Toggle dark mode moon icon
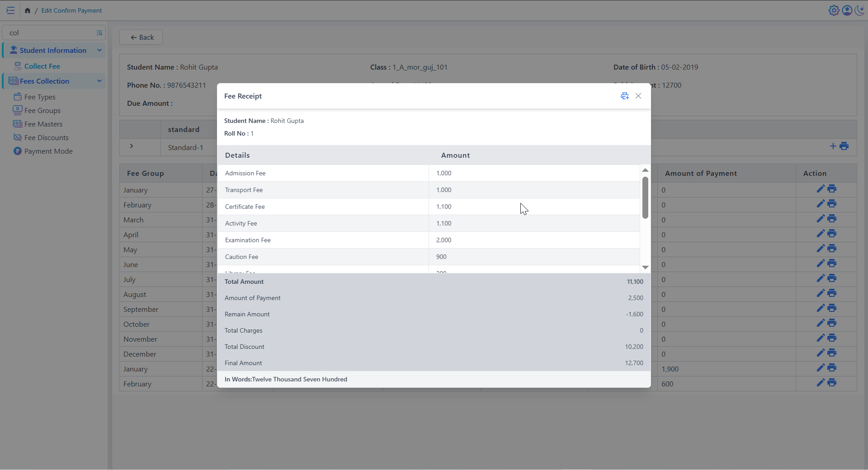This screenshot has height=470, width=868. tap(859, 10)
